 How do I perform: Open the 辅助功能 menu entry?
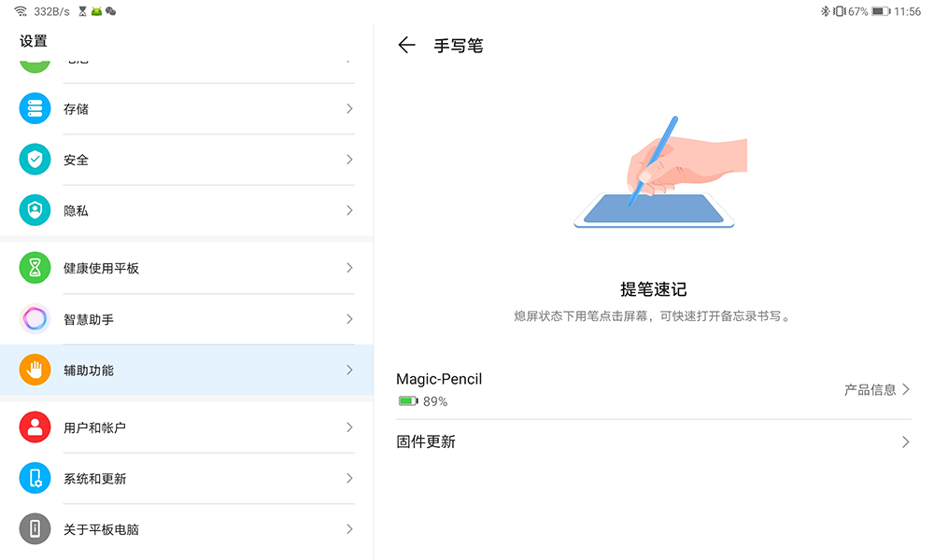point(187,371)
